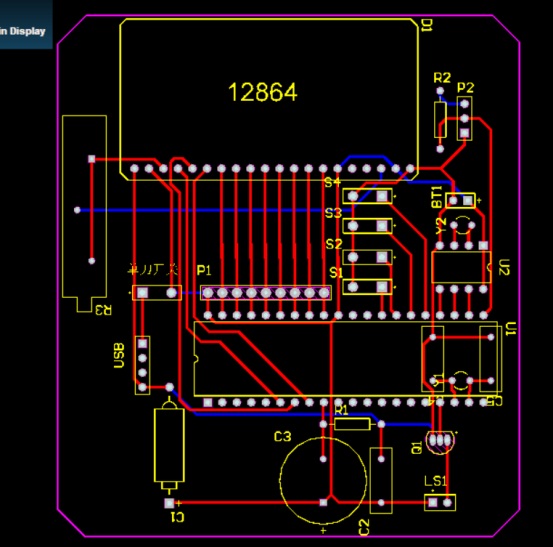Select the S1 switch footprint
Image resolution: width=553 pixels, height=547 pixels.
(367, 287)
